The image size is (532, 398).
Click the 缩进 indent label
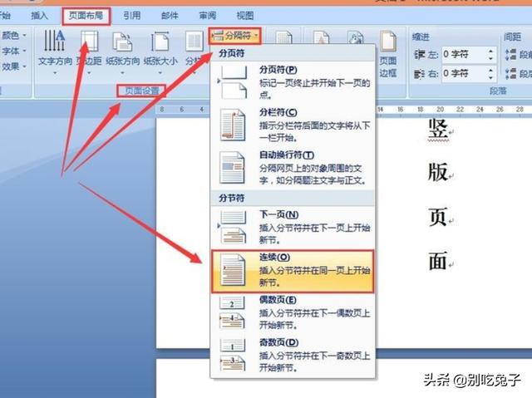pyautogui.click(x=421, y=37)
